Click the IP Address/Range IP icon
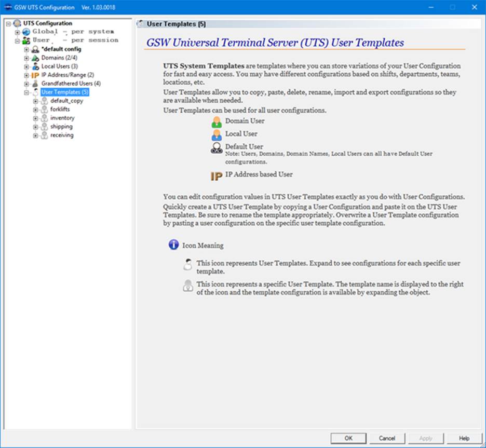Screen dimensions: 486x448 pos(35,75)
